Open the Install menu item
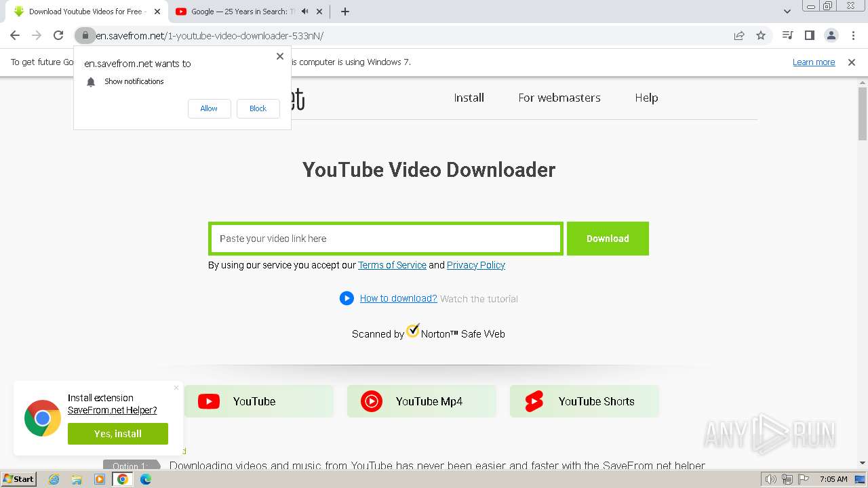Image resolution: width=868 pixels, height=488 pixels. pyautogui.click(x=469, y=98)
